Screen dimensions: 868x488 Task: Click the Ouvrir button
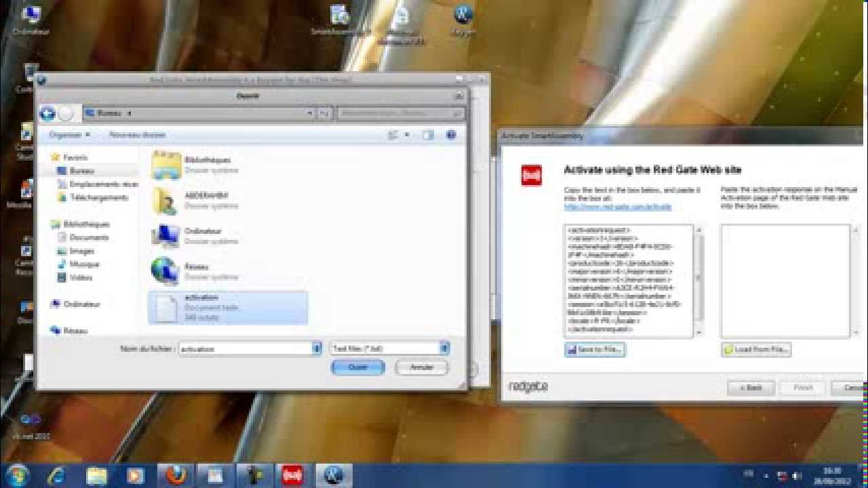pos(358,367)
